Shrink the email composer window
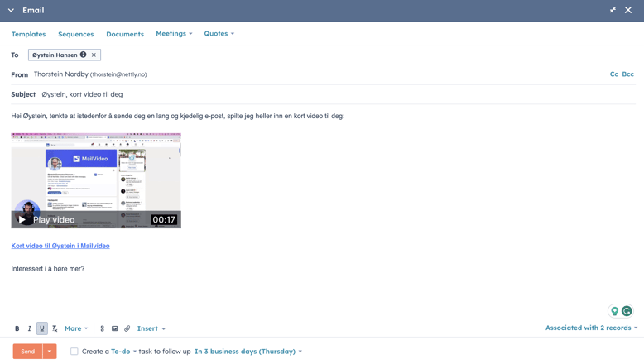The height and width of the screenshot is (364, 644). 613,10
